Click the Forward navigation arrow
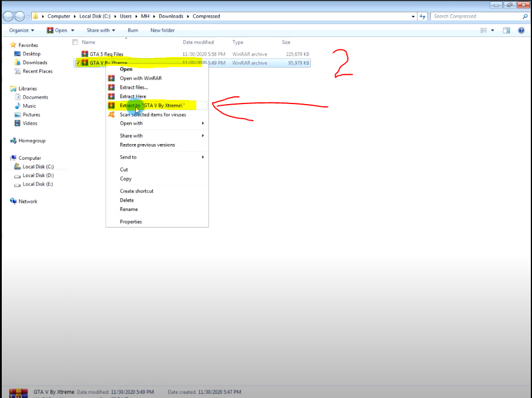Viewport: 532px width, 398px height. 19,16
